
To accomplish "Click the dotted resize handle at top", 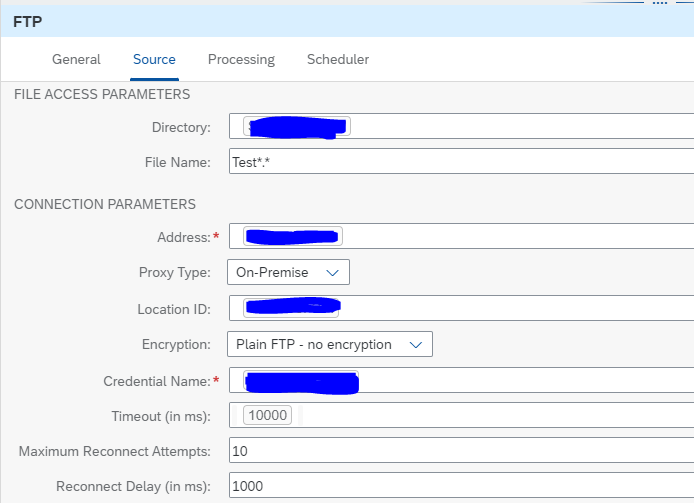I will [x=659, y=3].
